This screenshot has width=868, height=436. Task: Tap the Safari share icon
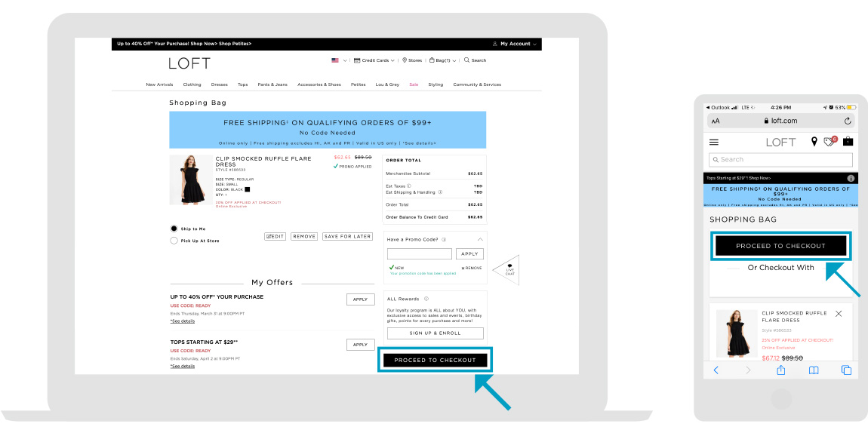pos(781,370)
